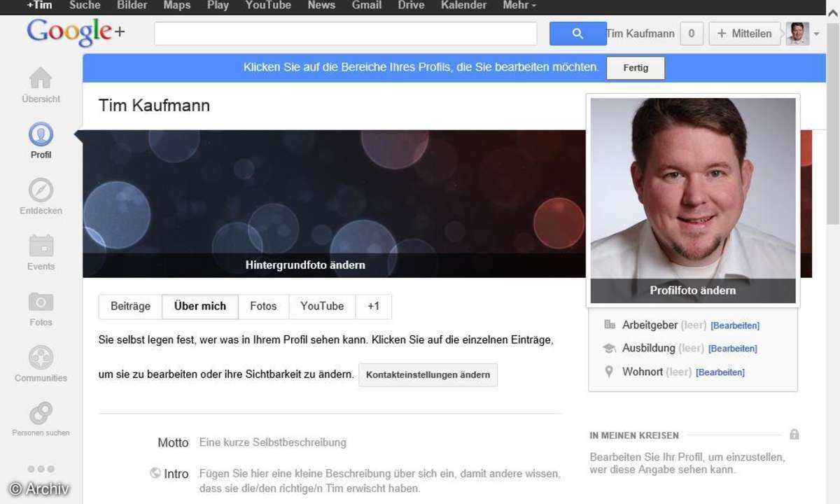
Task: Open News in the top bar
Action: 321,5
